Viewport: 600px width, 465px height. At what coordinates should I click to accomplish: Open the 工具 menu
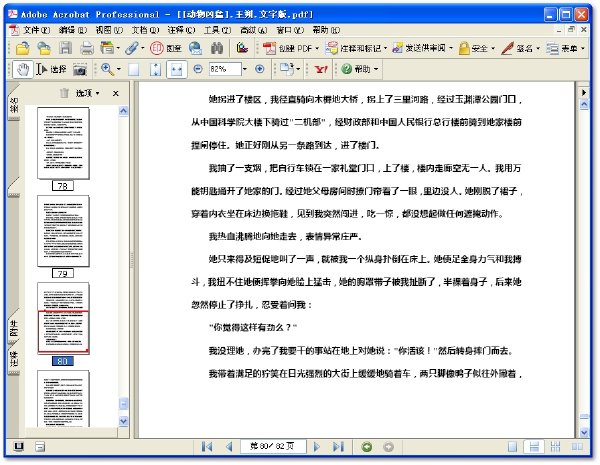click(217, 30)
